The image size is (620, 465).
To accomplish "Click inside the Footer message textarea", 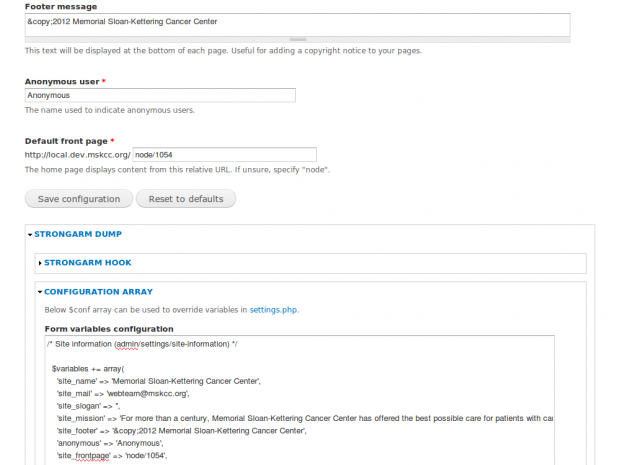I will tap(297, 25).
